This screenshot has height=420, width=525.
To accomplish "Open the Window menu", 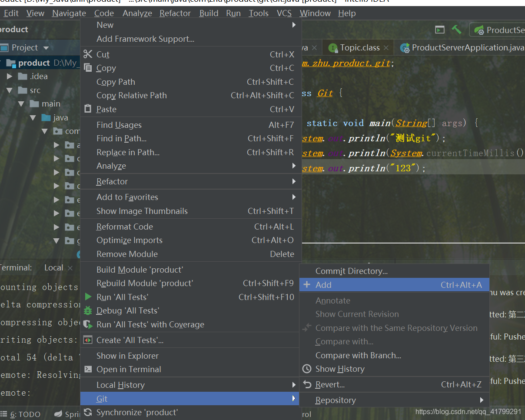I will 316,13.
